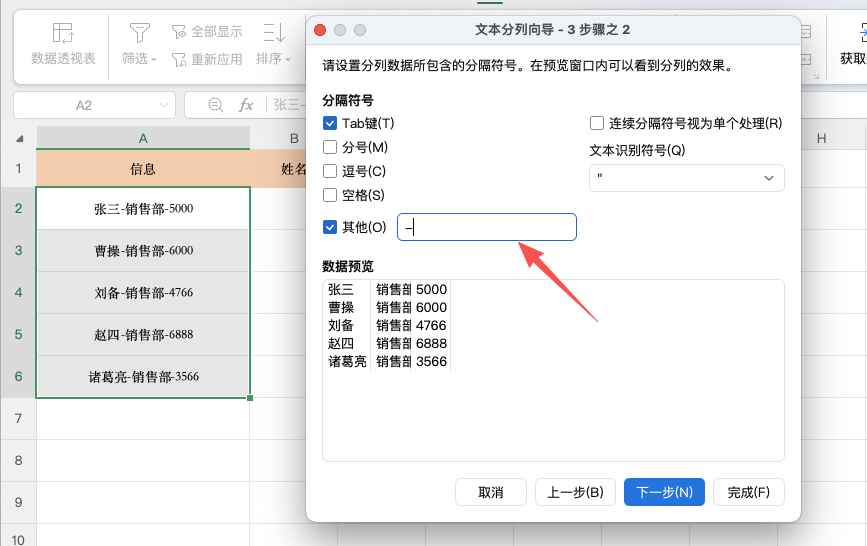Click the zoom magnifier in formula bar
867x546 pixels.
(x=216, y=105)
